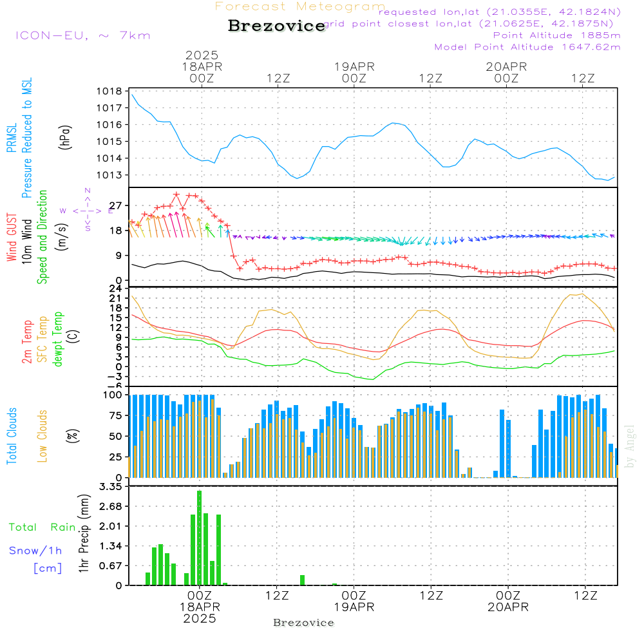Click '20APR' label below the precipitation chart
The width and height of the screenshot is (644, 644).
pyautogui.click(x=508, y=607)
